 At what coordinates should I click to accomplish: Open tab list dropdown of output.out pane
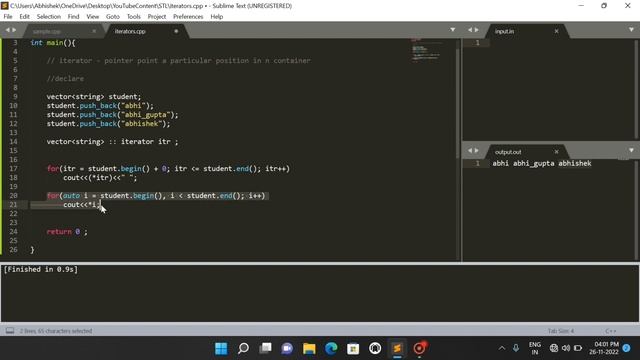[631, 151]
